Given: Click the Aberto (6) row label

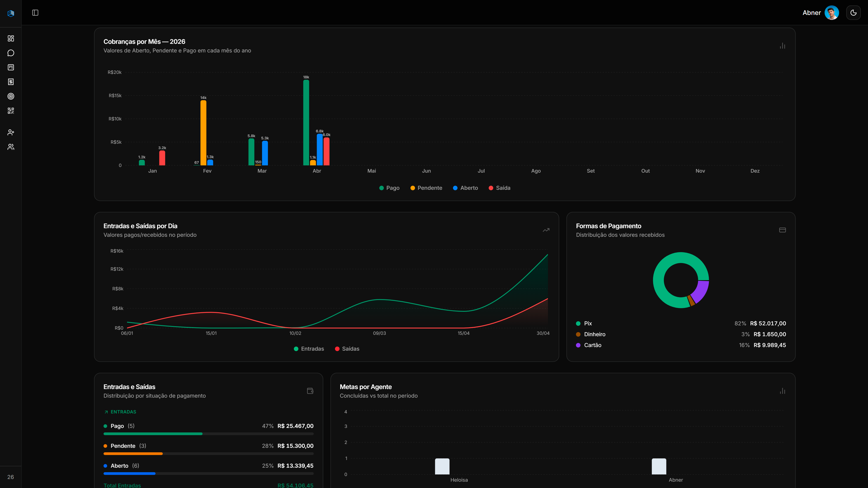Looking at the screenshot, I should point(125,466).
